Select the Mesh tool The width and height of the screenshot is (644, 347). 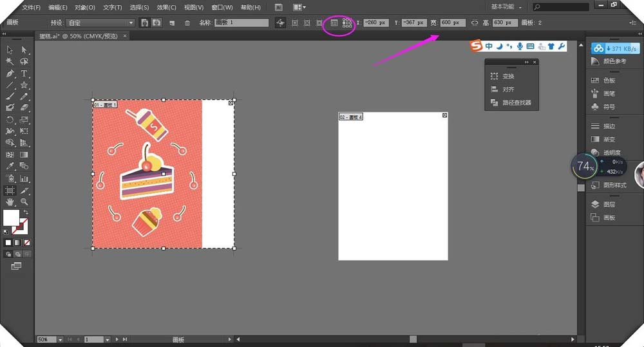tap(10, 155)
